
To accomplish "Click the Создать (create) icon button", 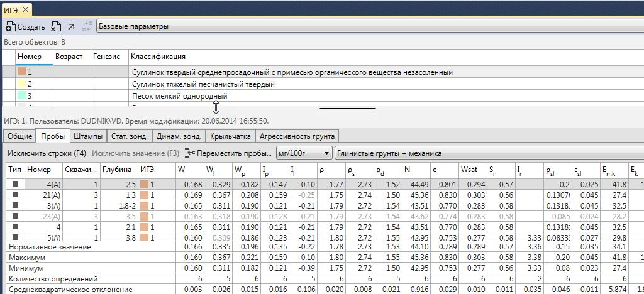I will coord(11,27).
